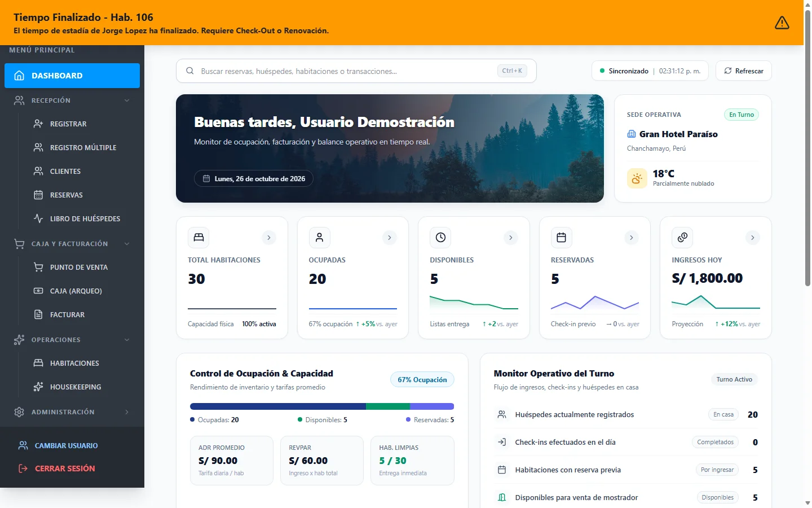
Task: Open Reservadas card detail arrow
Action: point(632,238)
